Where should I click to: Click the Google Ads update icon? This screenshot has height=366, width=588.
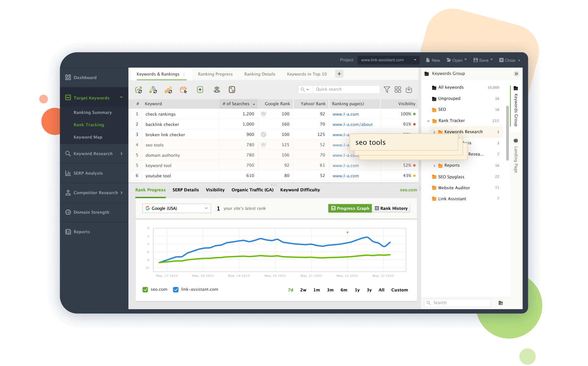pyautogui.click(x=153, y=90)
